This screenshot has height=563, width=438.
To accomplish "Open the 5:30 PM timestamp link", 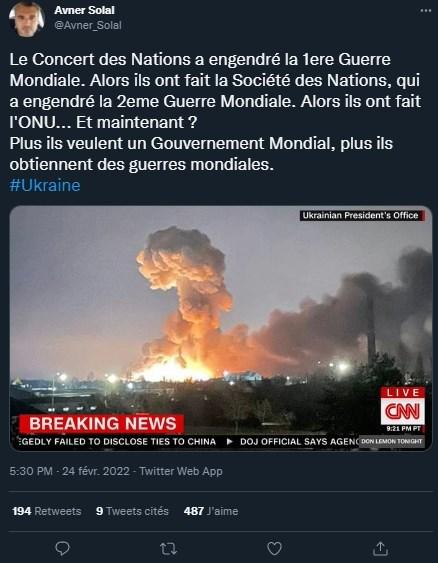I will tap(31, 471).
